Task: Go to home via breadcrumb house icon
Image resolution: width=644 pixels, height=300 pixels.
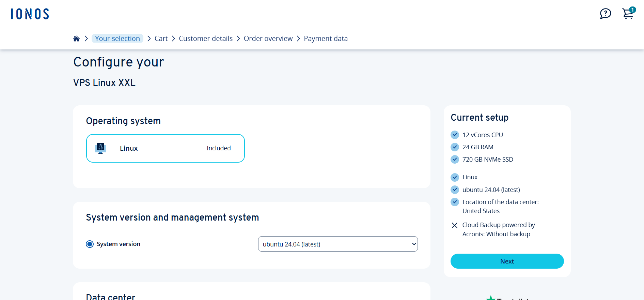Action: tap(76, 39)
